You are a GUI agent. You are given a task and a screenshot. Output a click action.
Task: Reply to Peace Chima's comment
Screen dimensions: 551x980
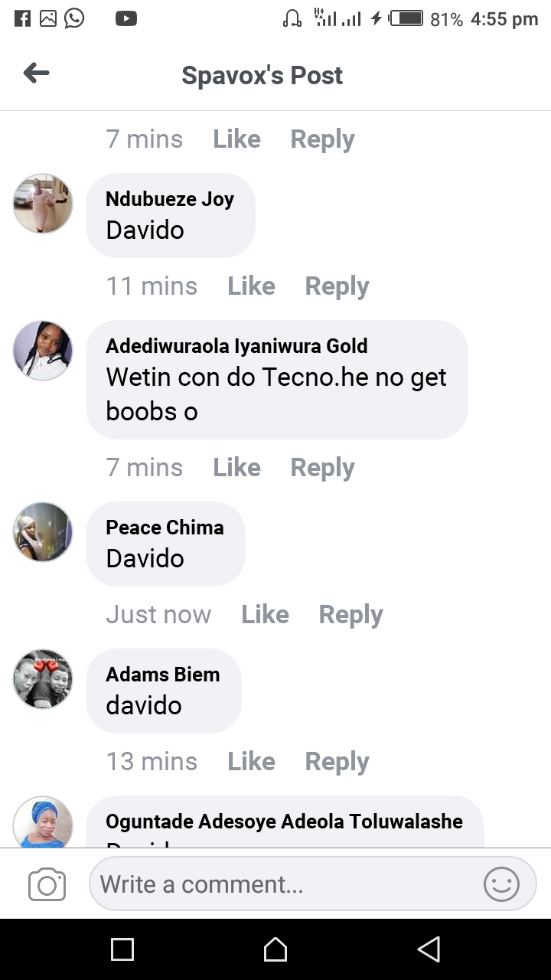[350, 614]
